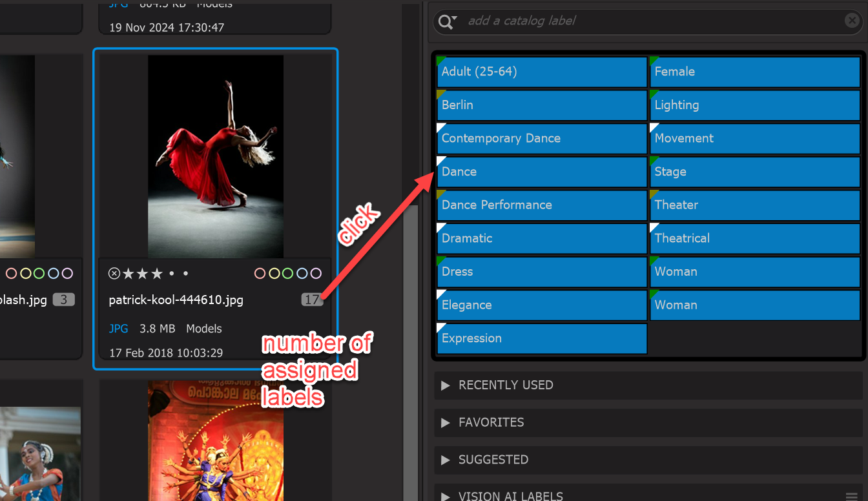Select the 'Dramatic' label

pyautogui.click(x=542, y=238)
